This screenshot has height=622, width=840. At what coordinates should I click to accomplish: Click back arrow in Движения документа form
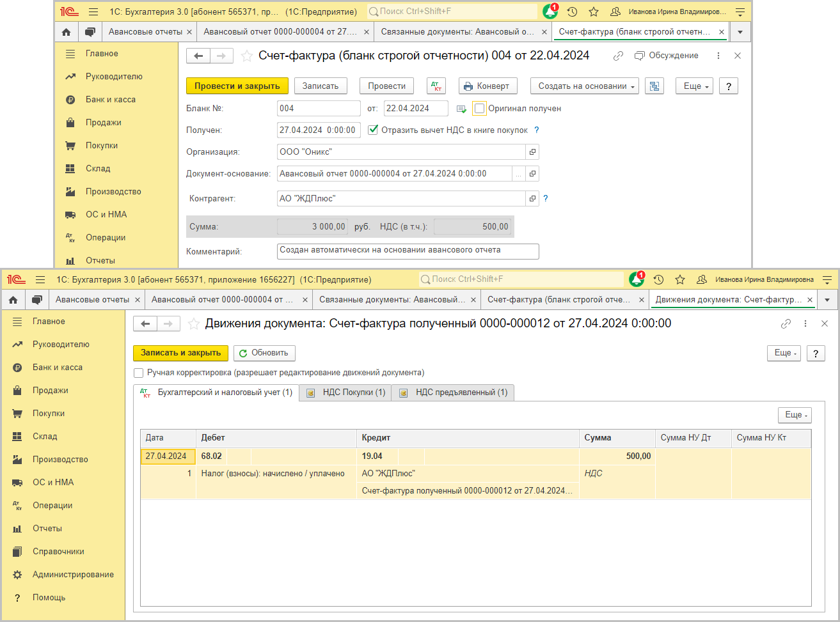[x=145, y=324]
